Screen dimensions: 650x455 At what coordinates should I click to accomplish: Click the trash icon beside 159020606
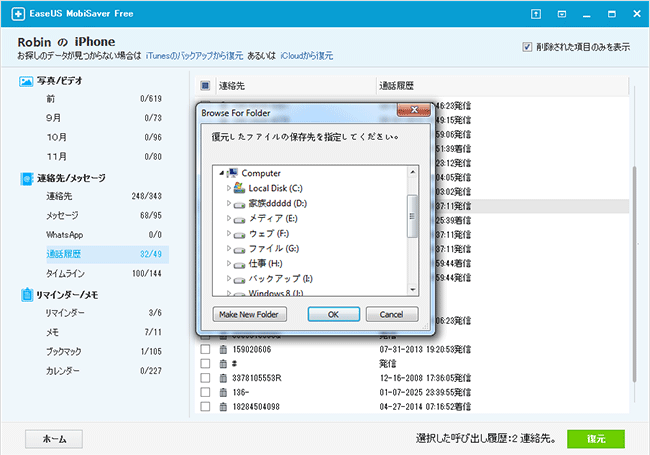click(x=223, y=349)
